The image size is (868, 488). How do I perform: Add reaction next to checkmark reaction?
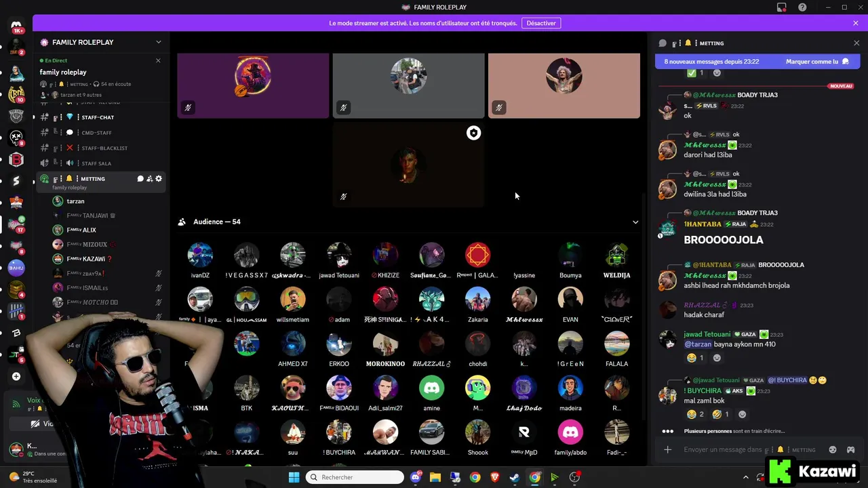tap(717, 73)
